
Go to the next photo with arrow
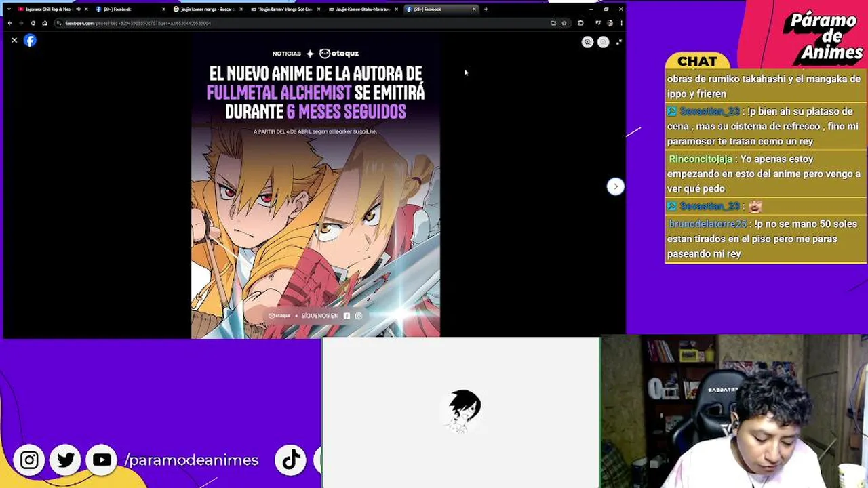615,186
